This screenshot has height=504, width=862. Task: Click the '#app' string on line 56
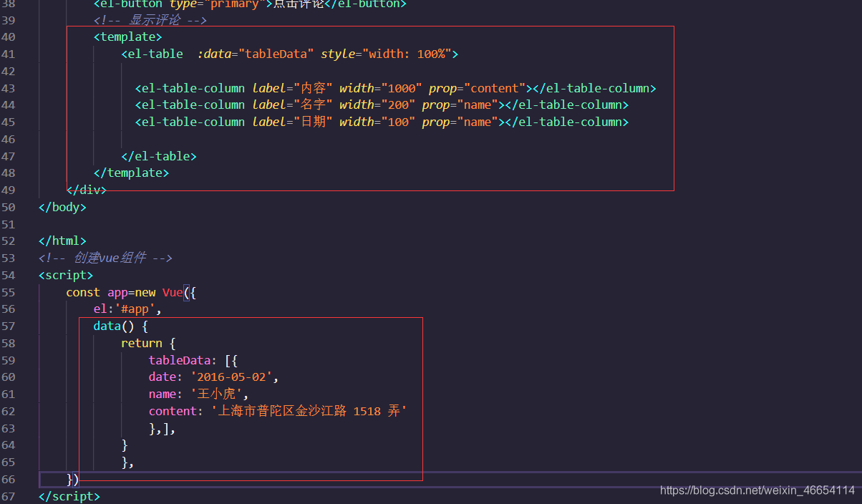134,309
